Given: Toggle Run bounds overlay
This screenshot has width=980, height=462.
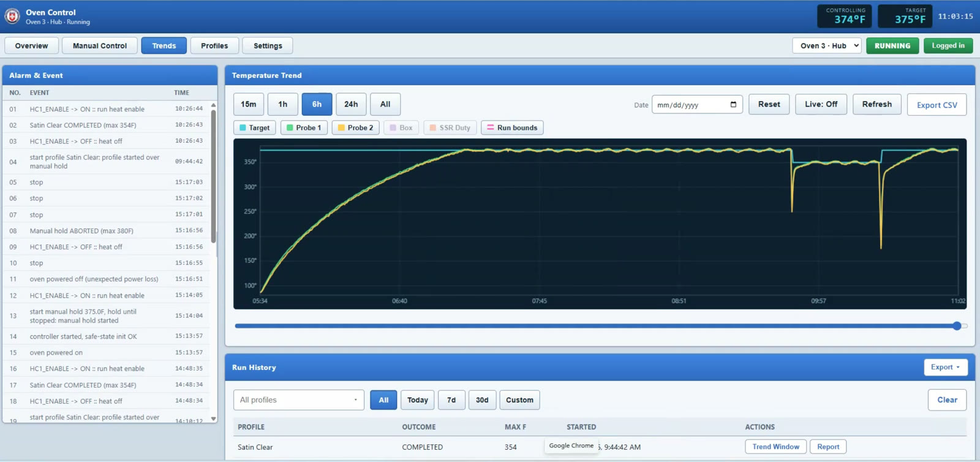Looking at the screenshot, I should [x=512, y=127].
